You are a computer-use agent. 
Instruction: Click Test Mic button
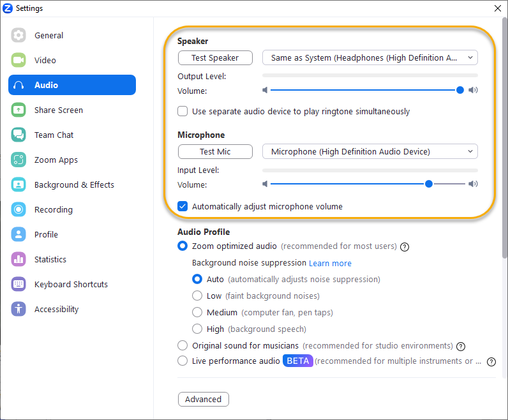(x=215, y=151)
